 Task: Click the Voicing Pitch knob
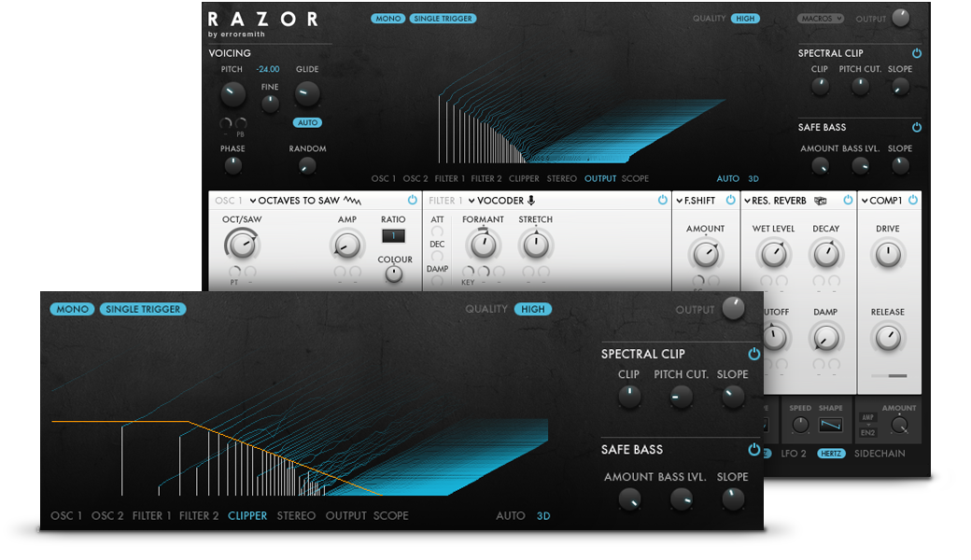[232, 94]
